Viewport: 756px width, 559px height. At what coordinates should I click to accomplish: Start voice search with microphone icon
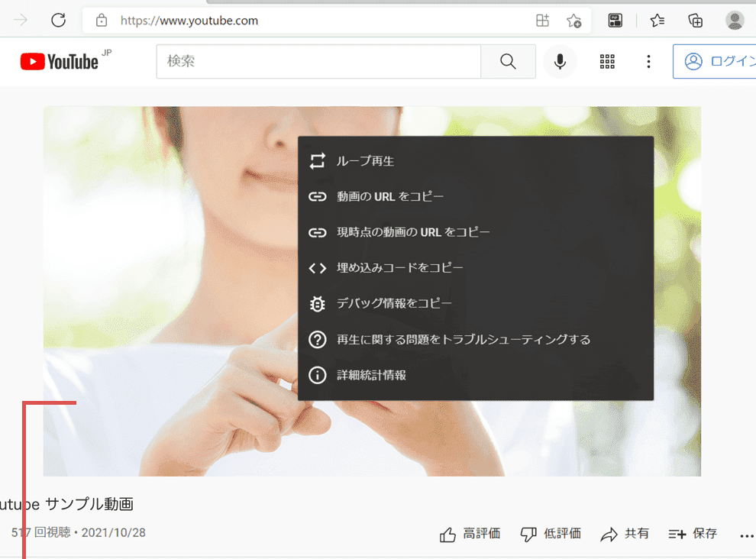tap(561, 62)
